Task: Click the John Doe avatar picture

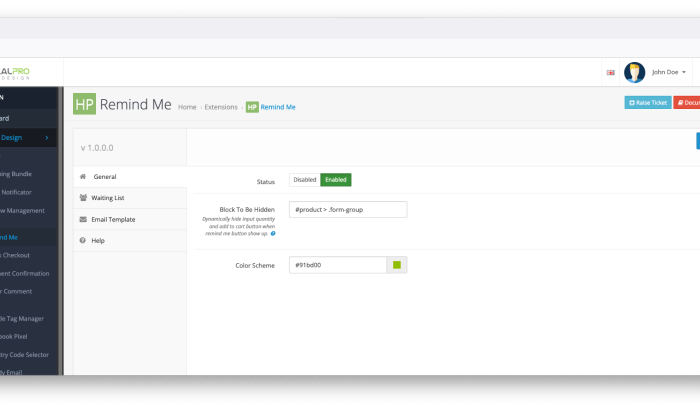Action: pyautogui.click(x=634, y=72)
